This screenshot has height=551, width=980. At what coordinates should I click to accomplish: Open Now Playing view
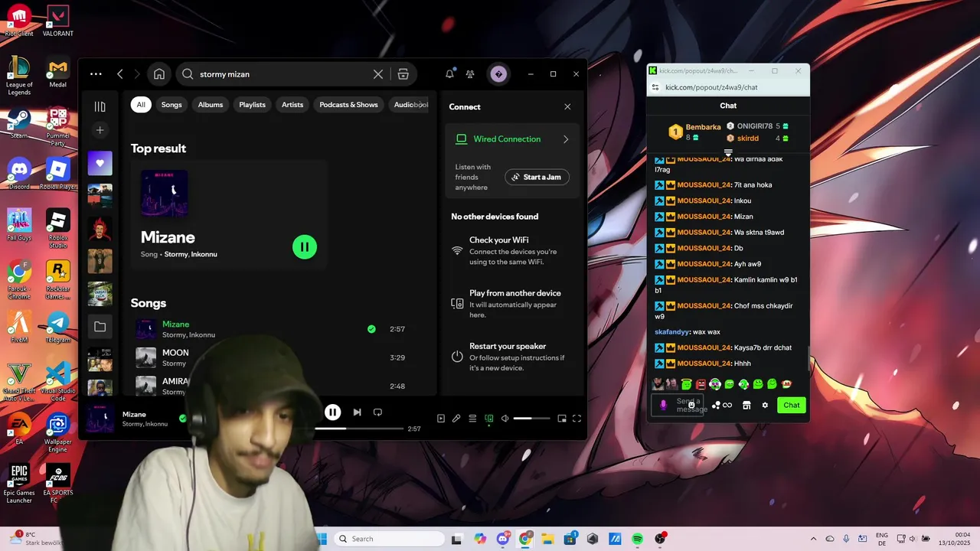(x=441, y=419)
